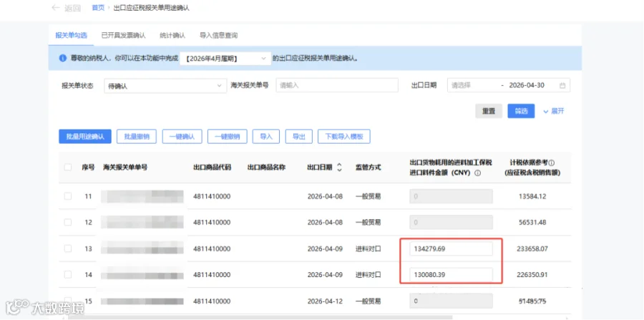Tick the select-all checkbox in table header
Viewport: 644px width, 320px height.
pyautogui.click(x=68, y=168)
